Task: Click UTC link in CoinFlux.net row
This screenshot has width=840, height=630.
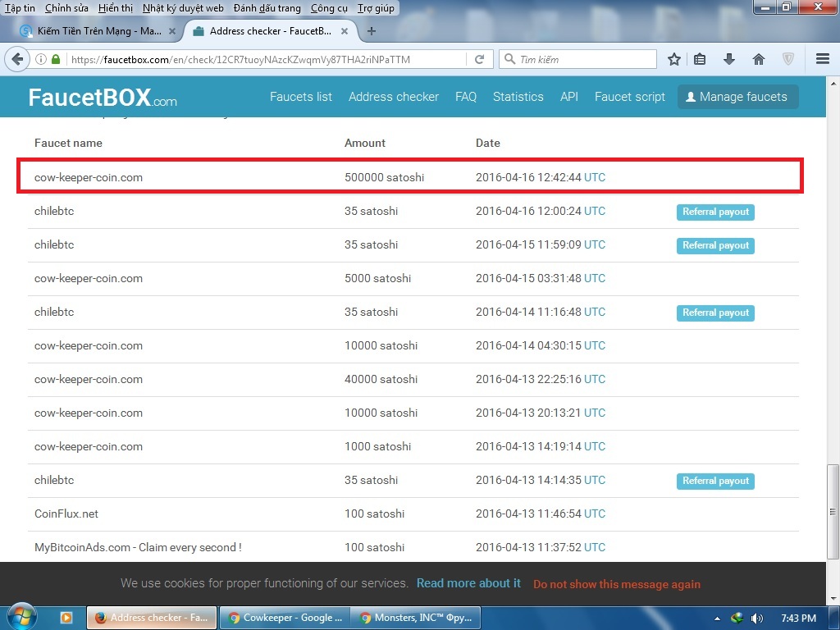Action: pyautogui.click(x=595, y=514)
